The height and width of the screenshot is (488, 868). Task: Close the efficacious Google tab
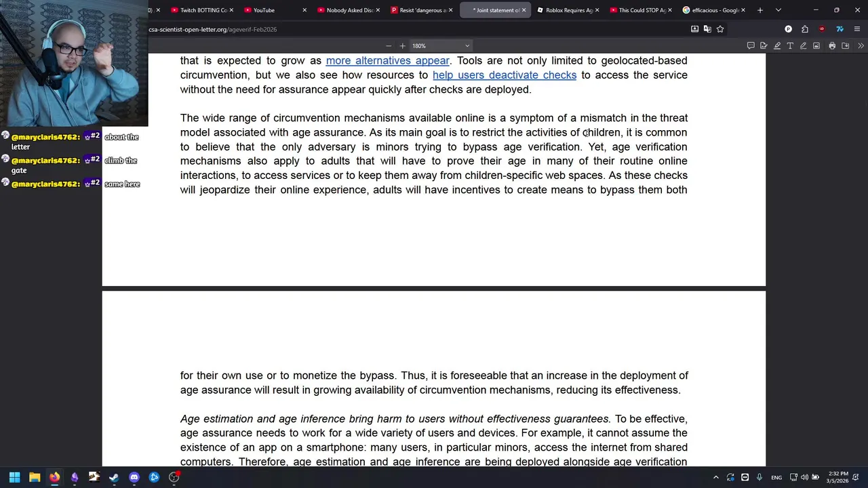pyautogui.click(x=743, y=10)
